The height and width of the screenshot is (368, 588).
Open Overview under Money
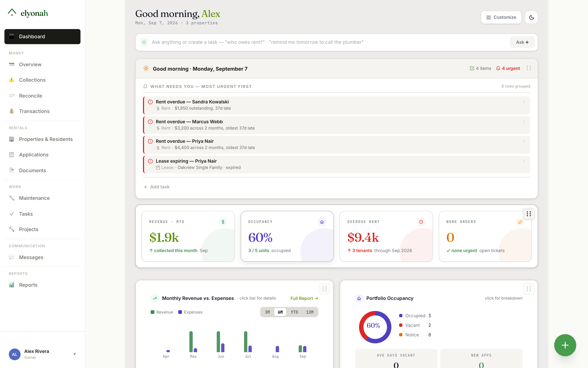(x=42, y=65)
